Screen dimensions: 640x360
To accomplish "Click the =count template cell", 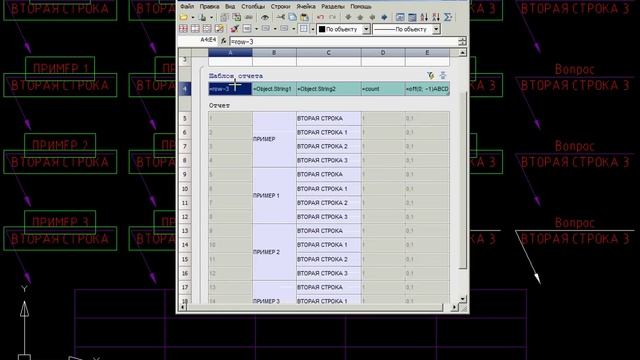I will point(383,89).
